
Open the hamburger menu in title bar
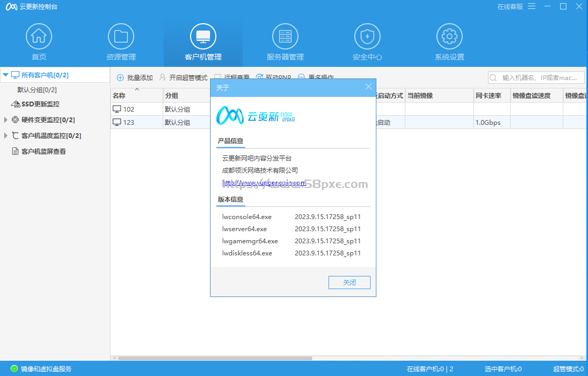tap(532, 6)
